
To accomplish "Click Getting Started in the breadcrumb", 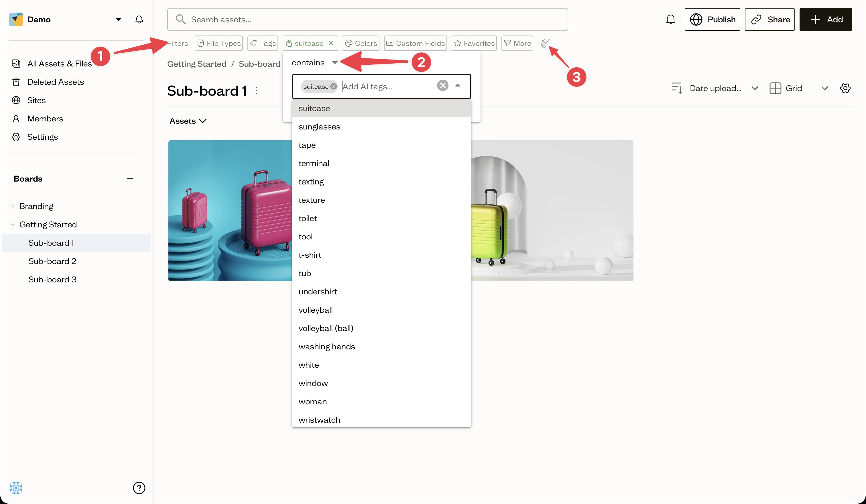I will point(196,64).
